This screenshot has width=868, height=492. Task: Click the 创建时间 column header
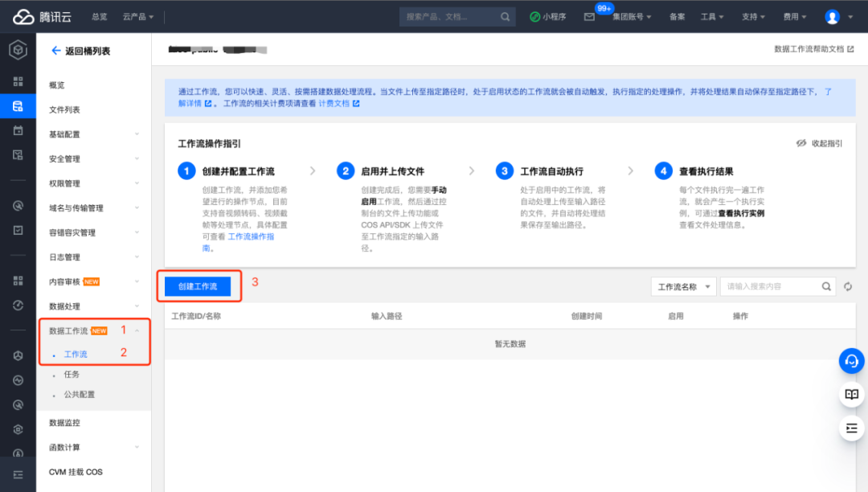tap(586, 317)
